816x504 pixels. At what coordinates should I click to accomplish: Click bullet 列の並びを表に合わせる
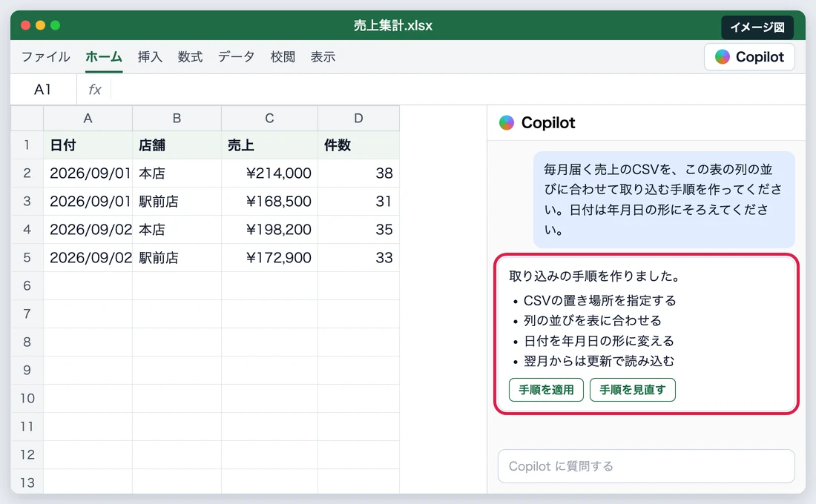(x=592, y=320)
